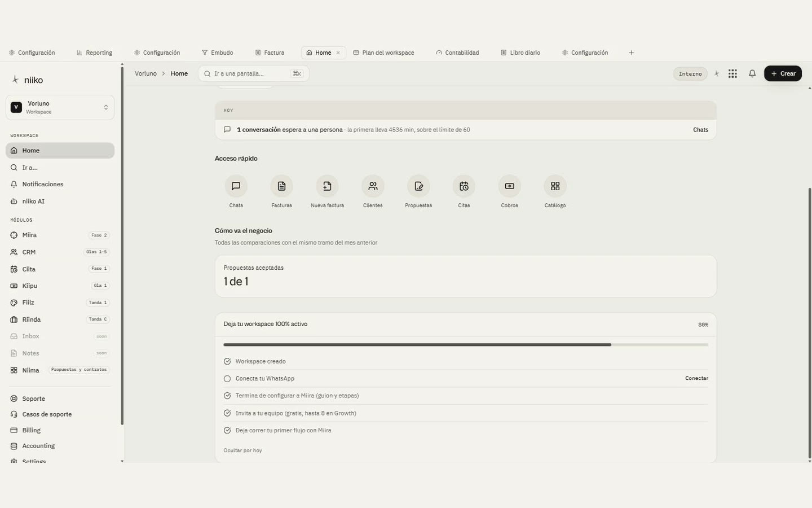Image resolution: width=812 pixels, height=508 pixels.
Task: Open the Propuestas aceptadas card
Action: pyautogui.click(x=466, y=276)
